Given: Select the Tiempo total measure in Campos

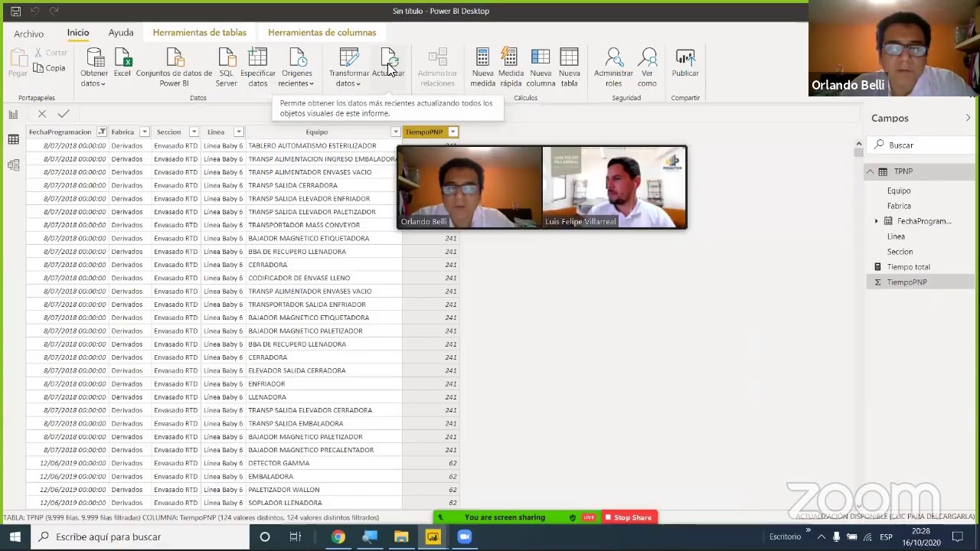Looking at the screenshot, I should point(908,267).
